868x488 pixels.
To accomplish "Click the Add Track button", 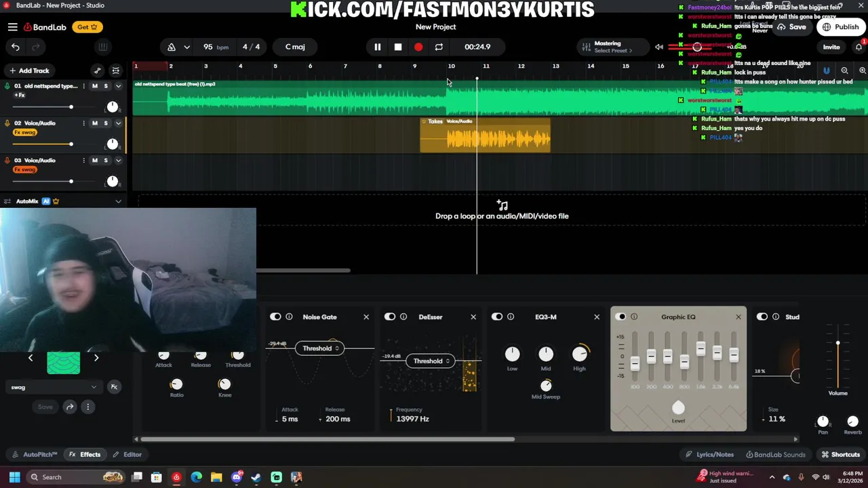I will [x=28, y=70].
